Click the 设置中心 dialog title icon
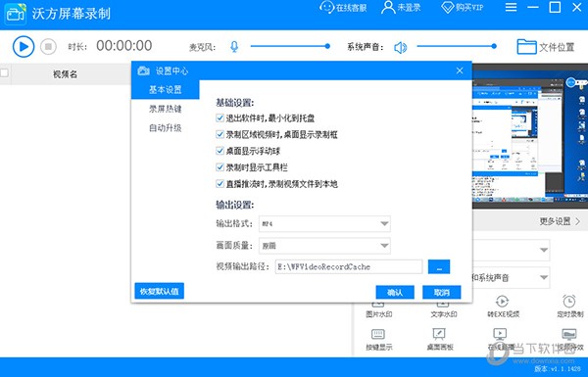This screenshot has width=588, height=377. point(143,71)
